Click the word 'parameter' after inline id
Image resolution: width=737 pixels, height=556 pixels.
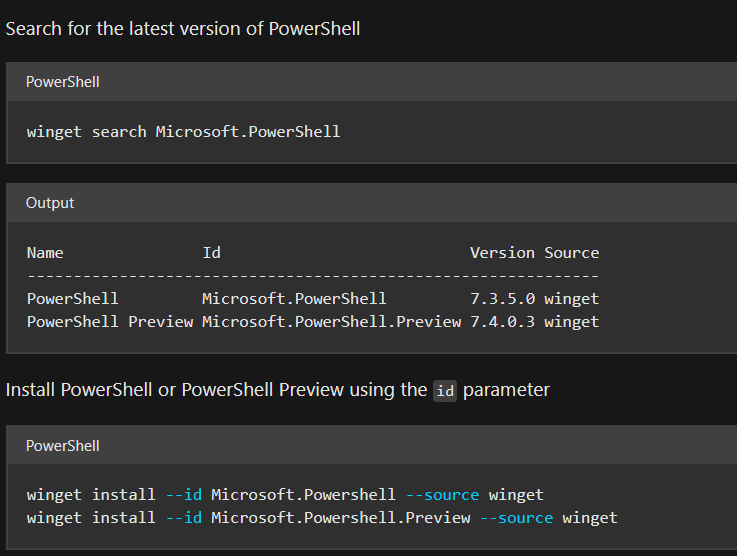(x=506, y=390)
